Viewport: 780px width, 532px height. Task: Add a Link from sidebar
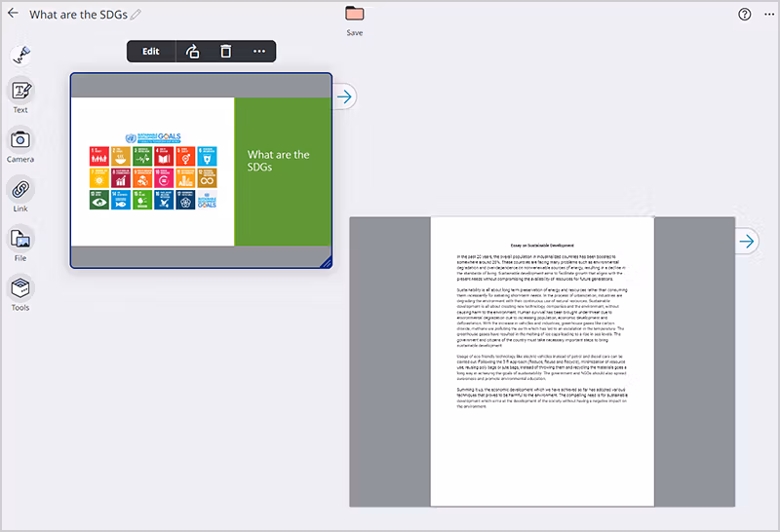[x=20, y=190]
